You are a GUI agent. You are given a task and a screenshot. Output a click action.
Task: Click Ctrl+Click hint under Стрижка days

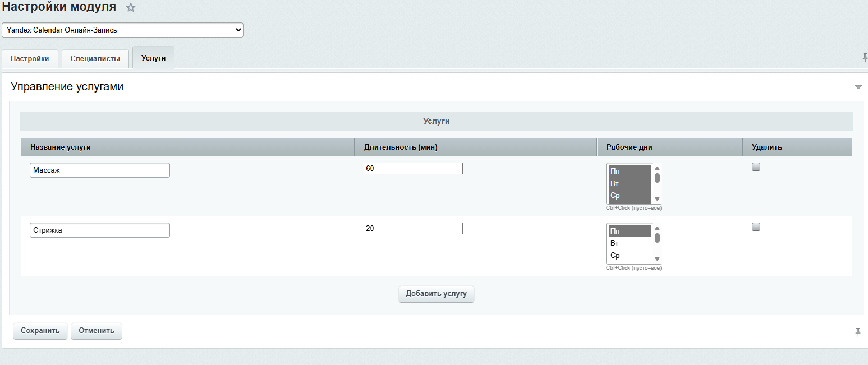633,268
